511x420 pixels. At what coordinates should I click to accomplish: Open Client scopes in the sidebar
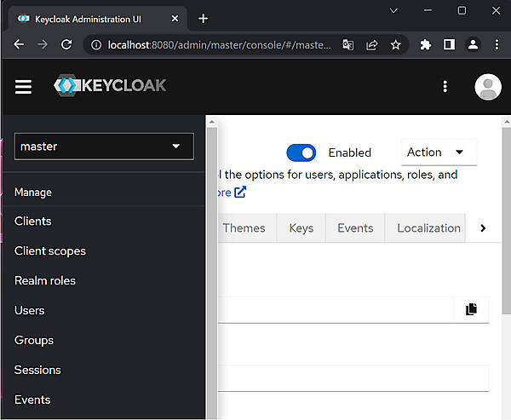click(x=50, y=251)
